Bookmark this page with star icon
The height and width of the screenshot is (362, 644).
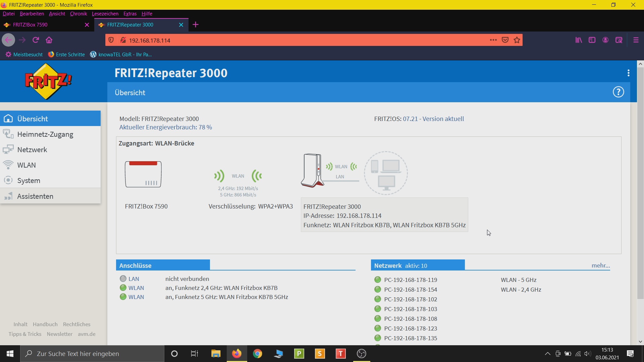517,40
